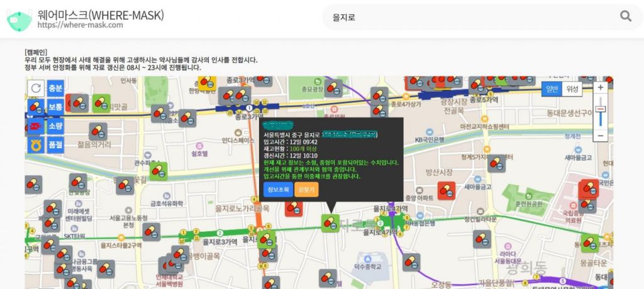Click the search field containing 을지로
This screenshot has height=289, width=644.
(x=465, y=17)
